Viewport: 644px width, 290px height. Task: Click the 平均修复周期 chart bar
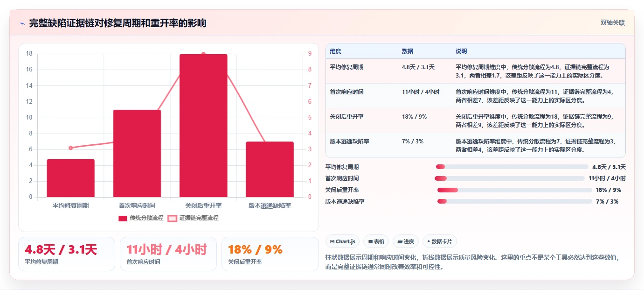pyautogui.click(x=71, y=178)
